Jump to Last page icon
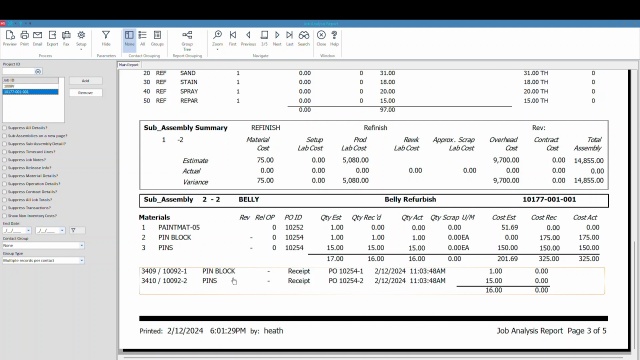The height and width of the screenshot is (360, 640). pyautogui.click(x=289, y=38)
